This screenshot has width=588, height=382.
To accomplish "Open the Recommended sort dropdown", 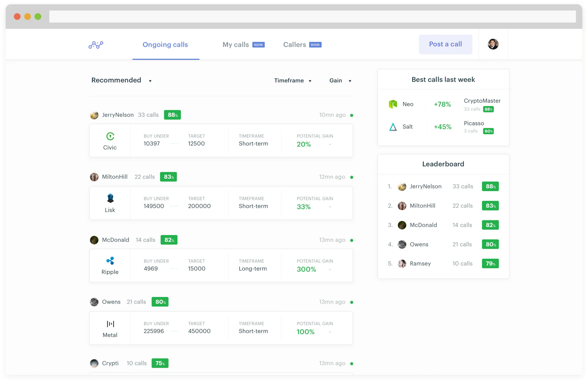I will pyautogui.click(x=121, y=80).
